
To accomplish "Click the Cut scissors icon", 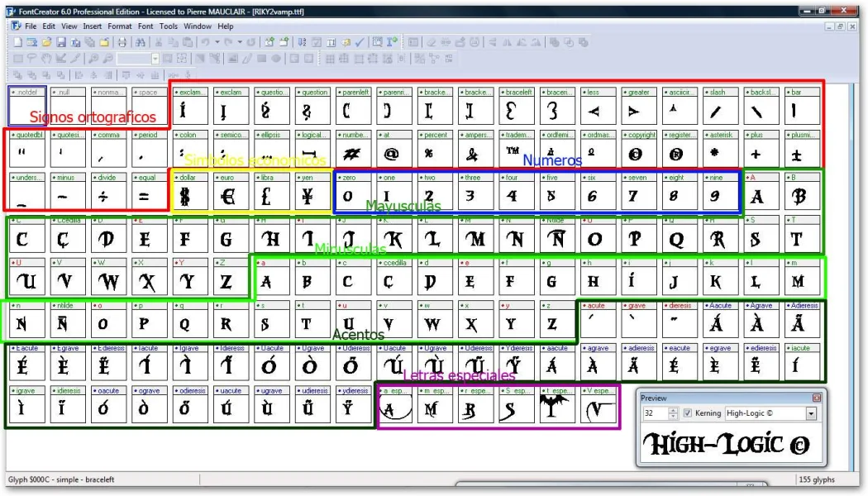I will pyautogui.click(x=159, y=43).
